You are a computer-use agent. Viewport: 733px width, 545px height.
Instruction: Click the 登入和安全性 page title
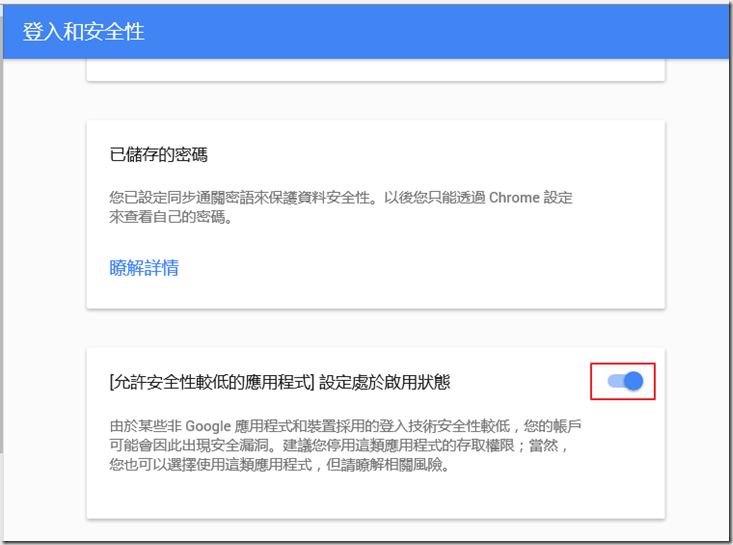[83, 31]
